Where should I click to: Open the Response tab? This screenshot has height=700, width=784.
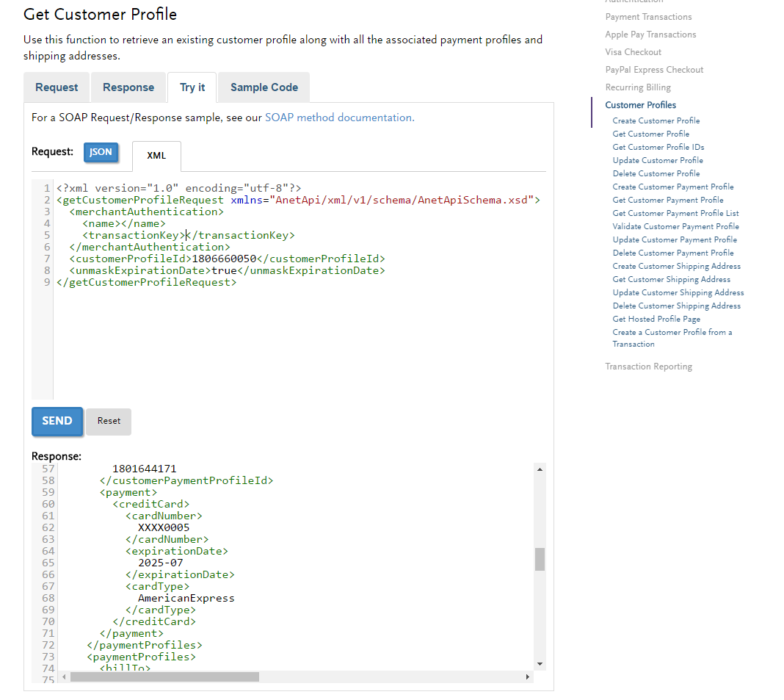(128, 87)
